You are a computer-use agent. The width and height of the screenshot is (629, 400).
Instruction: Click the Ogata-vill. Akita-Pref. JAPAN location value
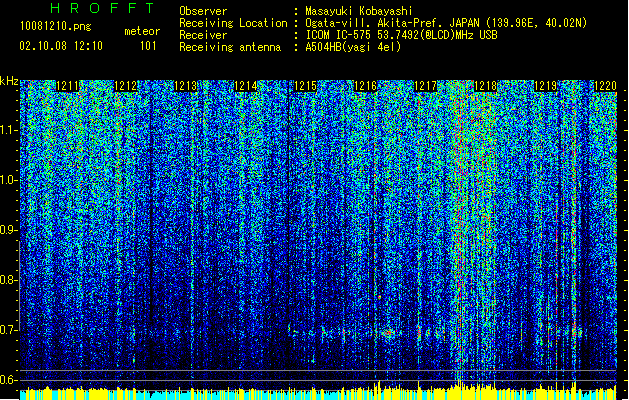(446, 23)
